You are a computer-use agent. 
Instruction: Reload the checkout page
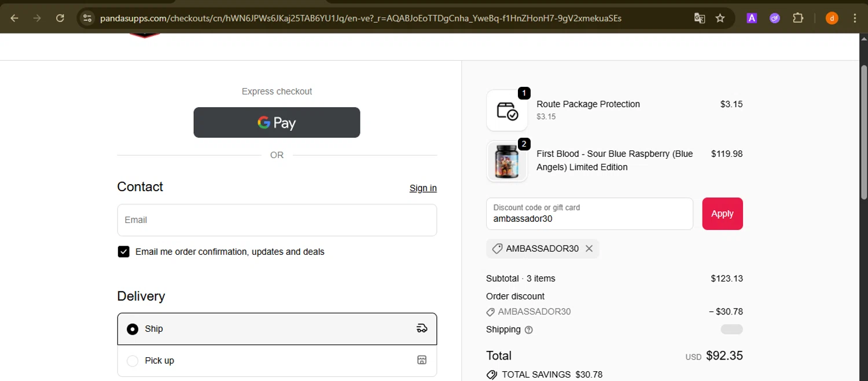pos(60,18)
